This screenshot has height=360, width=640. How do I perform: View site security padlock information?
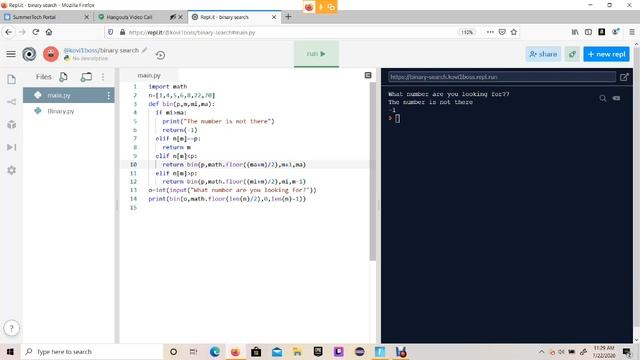(122, 32)
